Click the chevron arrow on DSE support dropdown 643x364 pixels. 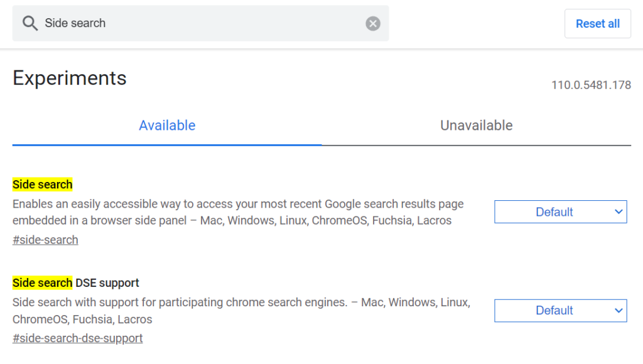(619, 311)
